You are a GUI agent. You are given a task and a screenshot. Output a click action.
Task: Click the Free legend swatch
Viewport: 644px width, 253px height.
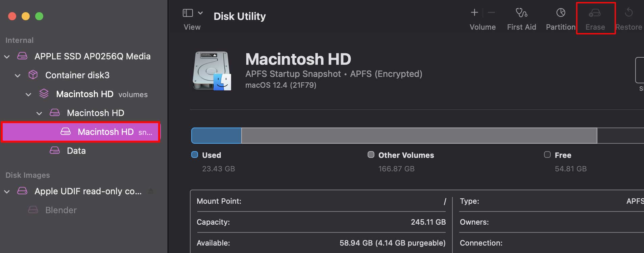click(547, 154)
